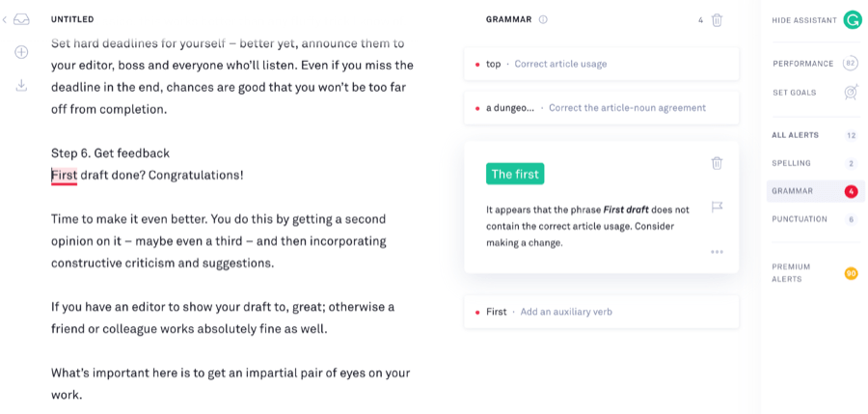Click the new document plus icon
Image resolution: width=868 pixels, height=414 pixels.
[21, 52]
